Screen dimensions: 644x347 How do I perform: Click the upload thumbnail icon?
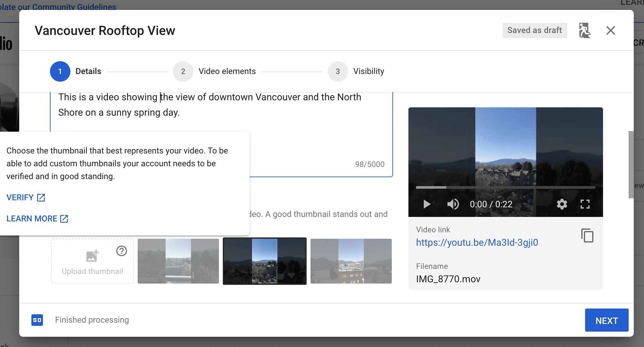[x=92, y=256]
